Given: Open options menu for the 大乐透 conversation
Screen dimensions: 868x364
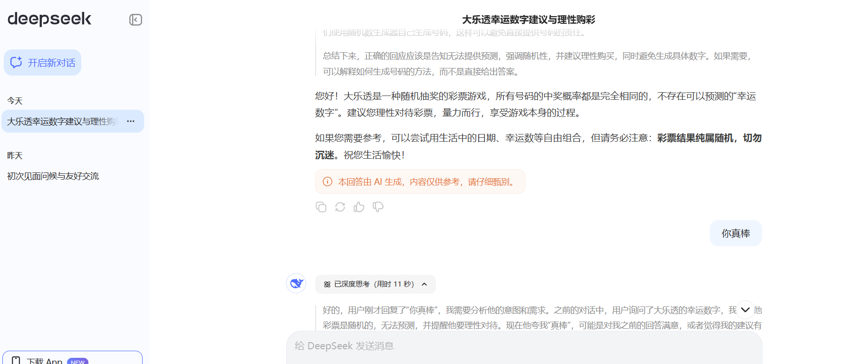Looking at the screenshot, I should [131, 121].
